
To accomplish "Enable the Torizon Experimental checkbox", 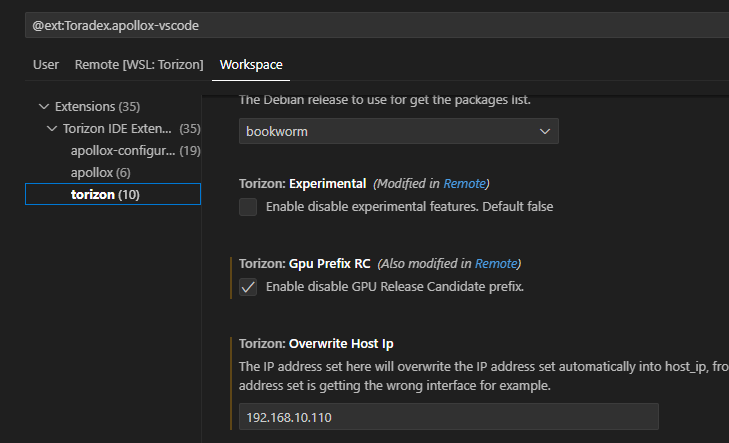I will (248, 207).
